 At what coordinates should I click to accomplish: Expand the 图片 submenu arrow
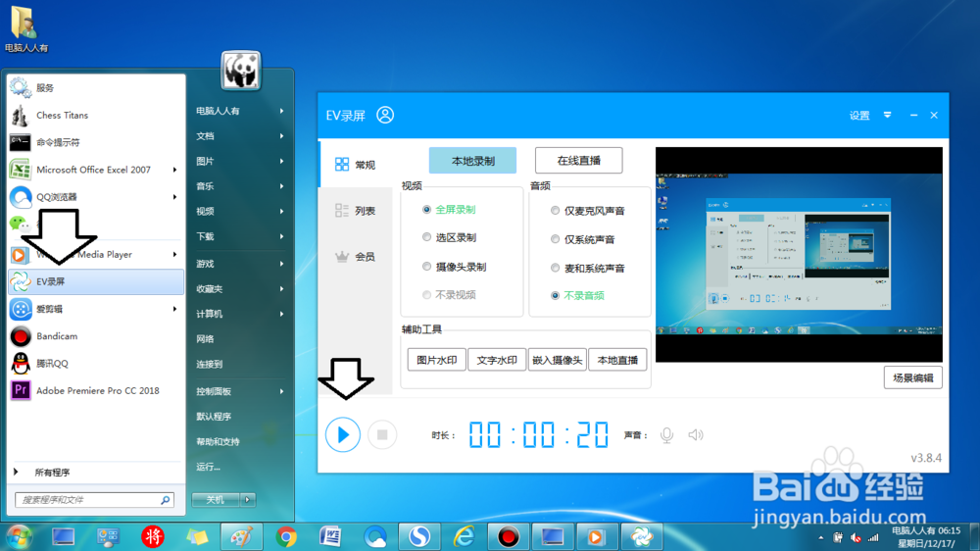click(x=282, y=161)
